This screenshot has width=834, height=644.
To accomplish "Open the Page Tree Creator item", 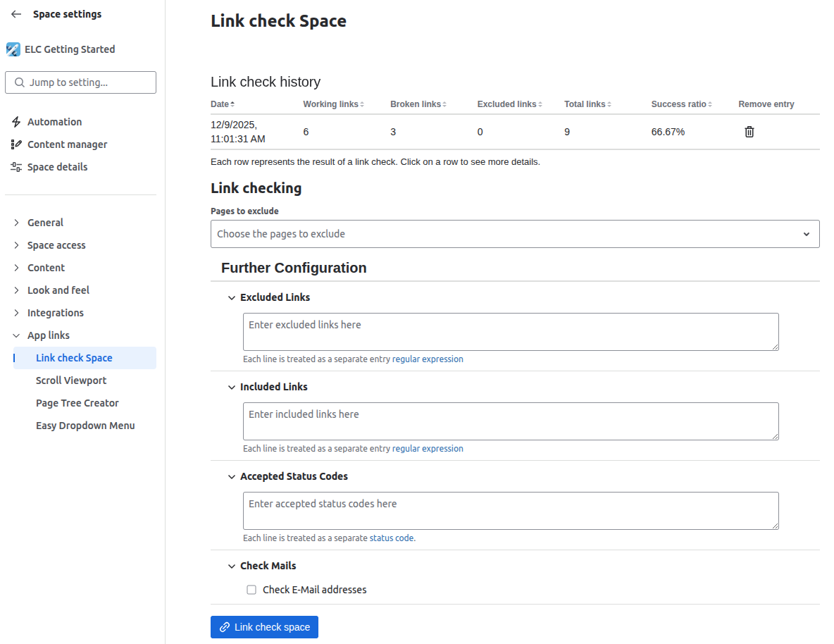I will click(x=77, y=403).
